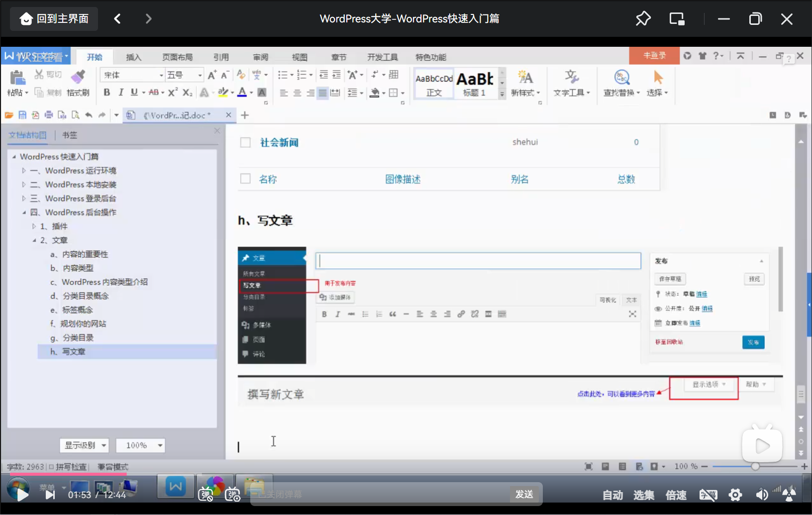Open the 显示级别 dropdown
Screen dimensions: 812x515
tap(84, 445)
